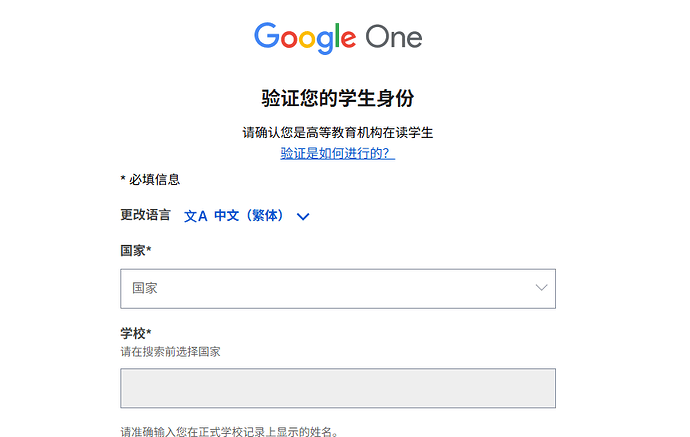Click the 国家* field label

(136, 250)
